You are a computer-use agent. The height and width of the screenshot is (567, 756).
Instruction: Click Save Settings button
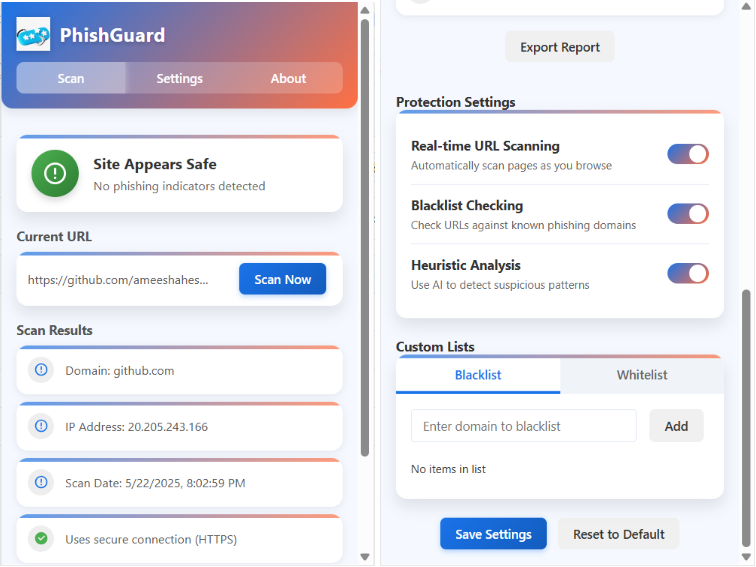493,534
